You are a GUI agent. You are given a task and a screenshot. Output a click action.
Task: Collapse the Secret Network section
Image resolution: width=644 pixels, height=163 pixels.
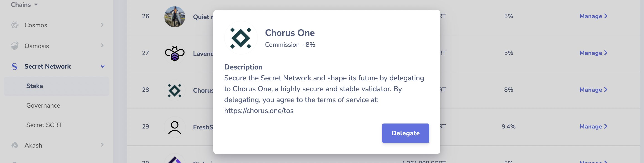coord(103,67)
